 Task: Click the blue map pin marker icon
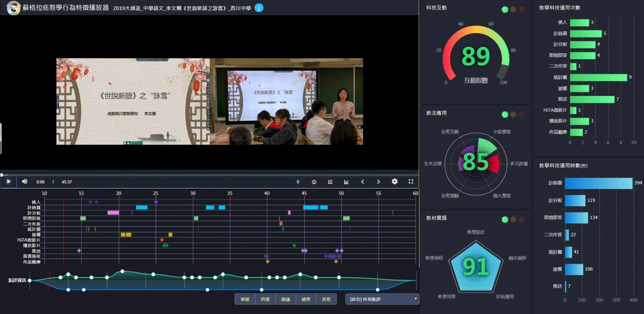coord(298,182)
